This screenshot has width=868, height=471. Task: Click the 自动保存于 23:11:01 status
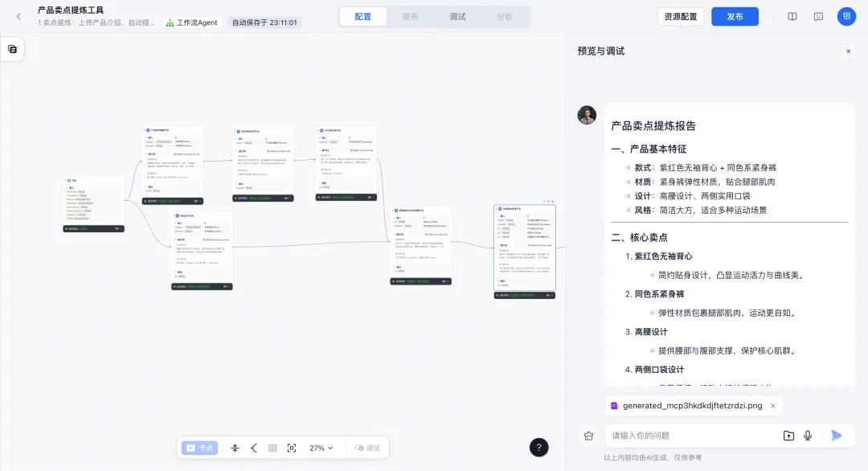(264, 23)
